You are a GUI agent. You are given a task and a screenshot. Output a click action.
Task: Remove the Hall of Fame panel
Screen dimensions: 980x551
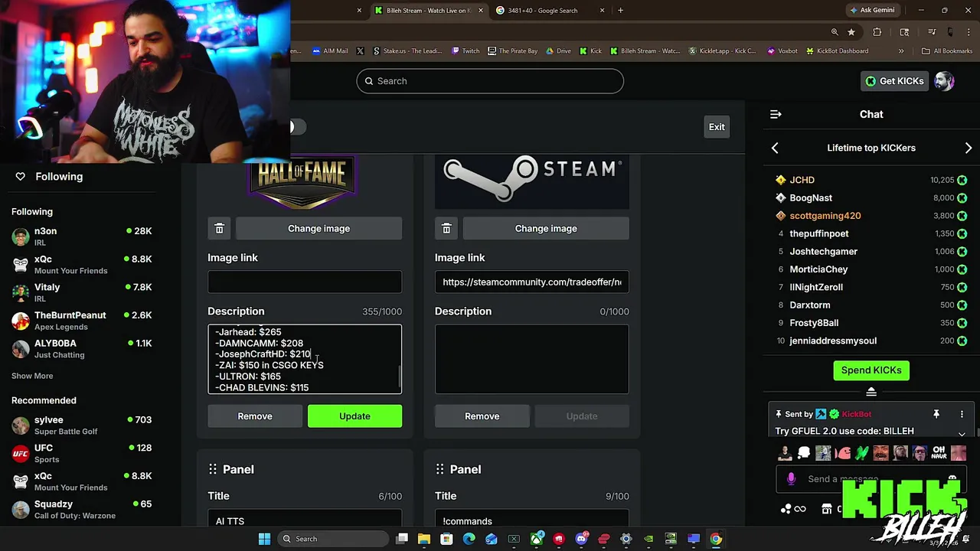(x=255, y=416)
